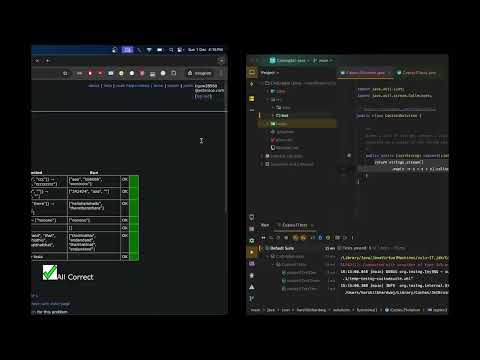Select the .gitignore file in project tree

pos(282,132)
